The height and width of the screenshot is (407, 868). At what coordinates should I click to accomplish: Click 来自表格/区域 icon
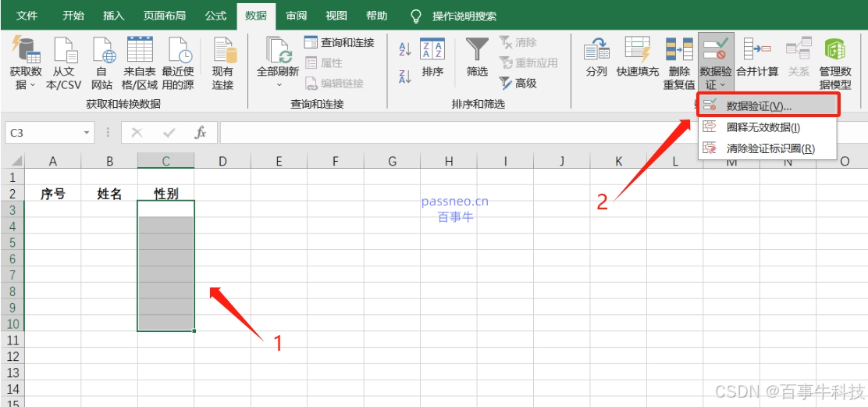(140, 51)
